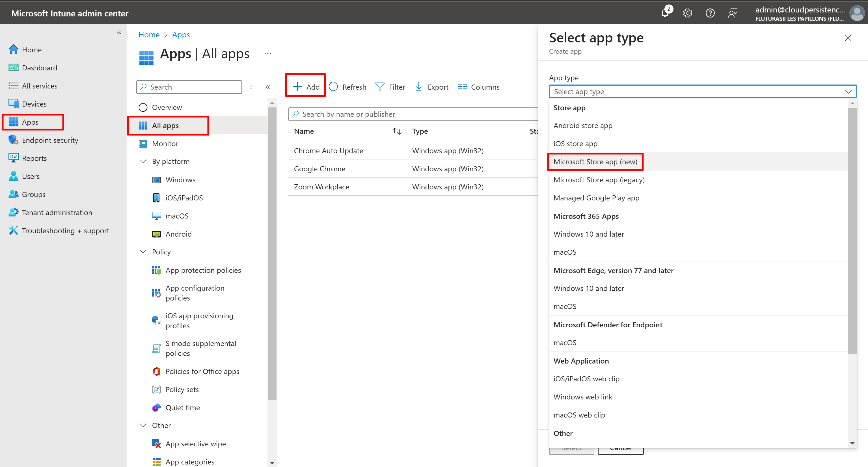
Task: Open the feedback person icon
Action: [x=733, y=13]
